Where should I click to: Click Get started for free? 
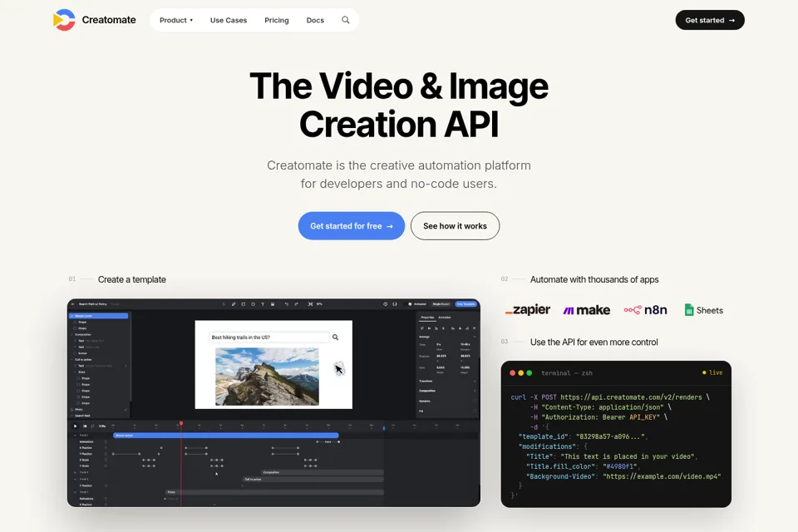[x=351, y=225]
